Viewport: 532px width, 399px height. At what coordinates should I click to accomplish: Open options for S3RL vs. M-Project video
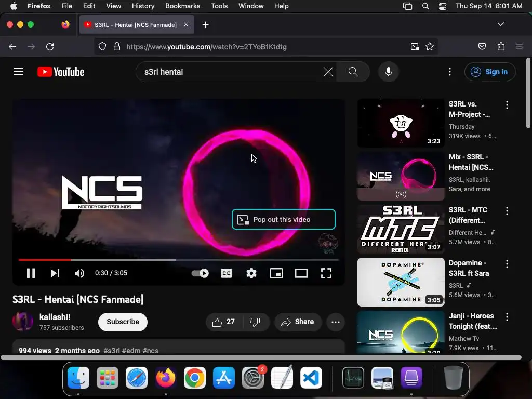507,105
